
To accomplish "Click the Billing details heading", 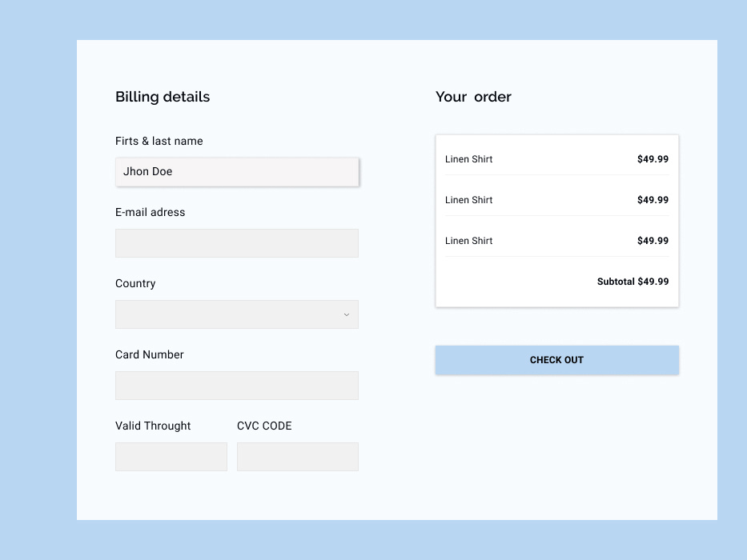I will tap(163, 97).
